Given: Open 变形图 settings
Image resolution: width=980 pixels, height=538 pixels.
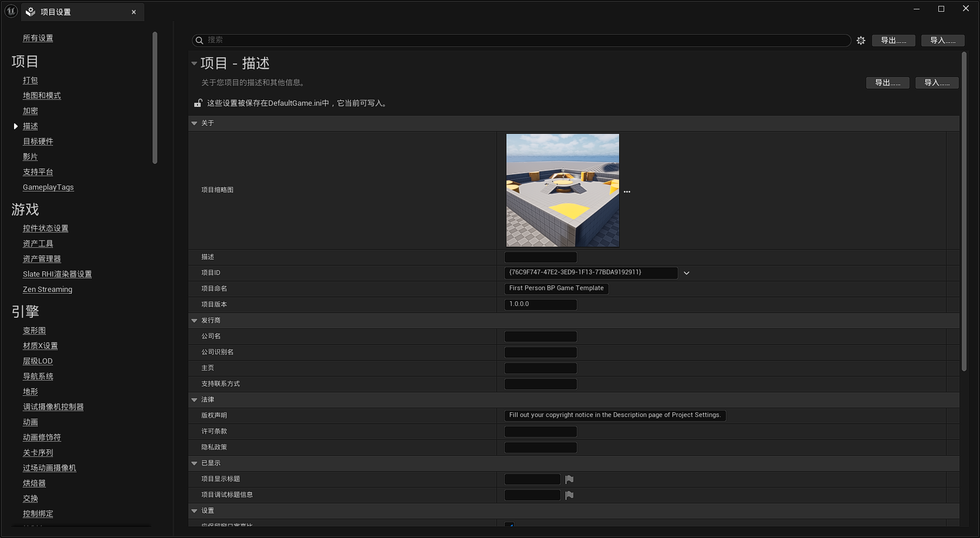Looking at the screenshot, I should [34, 331].
